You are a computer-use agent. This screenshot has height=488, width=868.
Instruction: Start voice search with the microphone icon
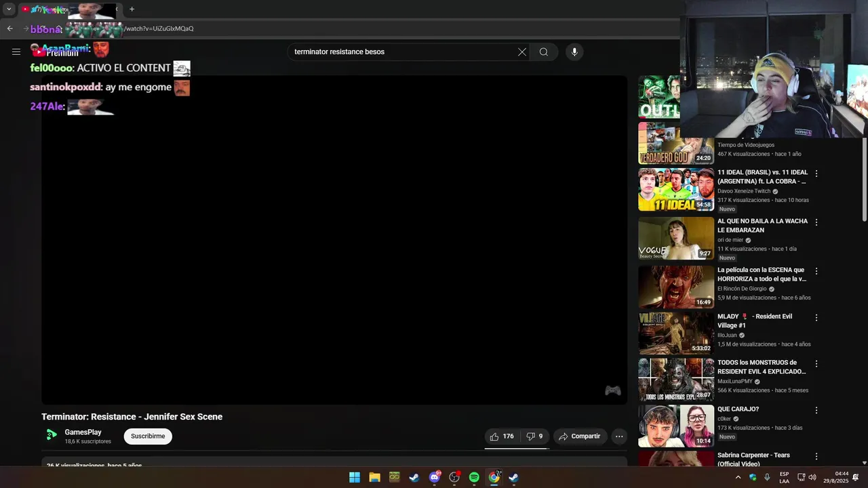[x=574, y=52]
